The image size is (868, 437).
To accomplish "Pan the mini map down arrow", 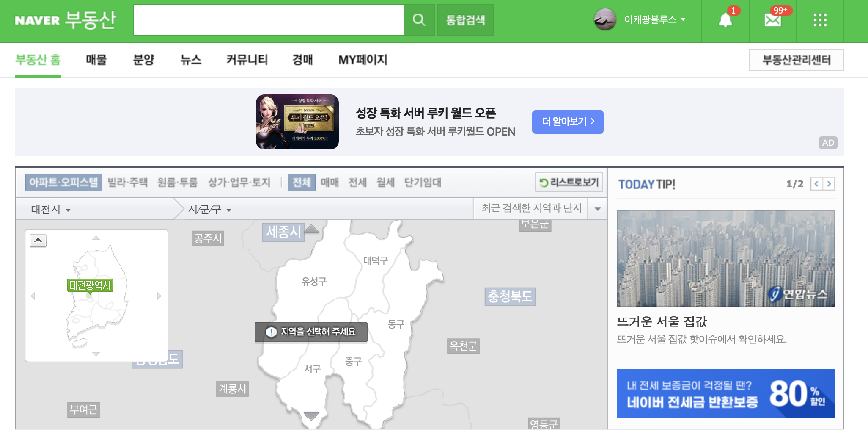I will 96,354.
